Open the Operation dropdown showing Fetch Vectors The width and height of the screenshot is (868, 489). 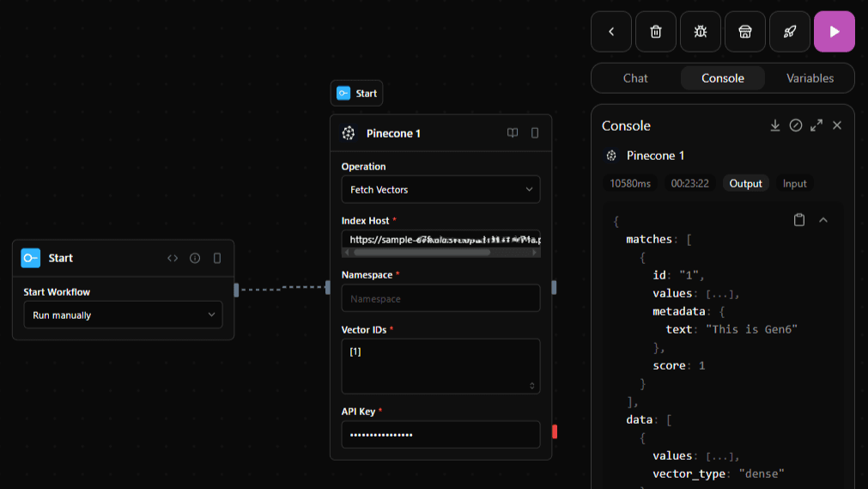click(440, 189)
